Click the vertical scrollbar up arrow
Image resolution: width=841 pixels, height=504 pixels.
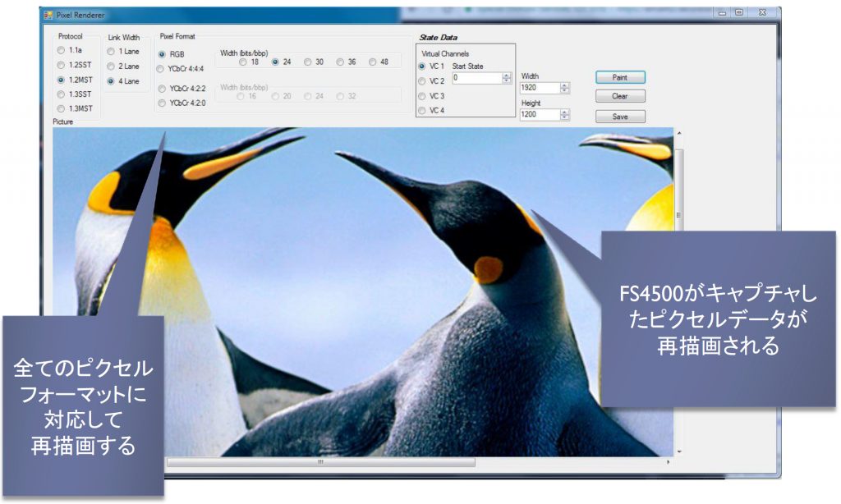point(679,133)
